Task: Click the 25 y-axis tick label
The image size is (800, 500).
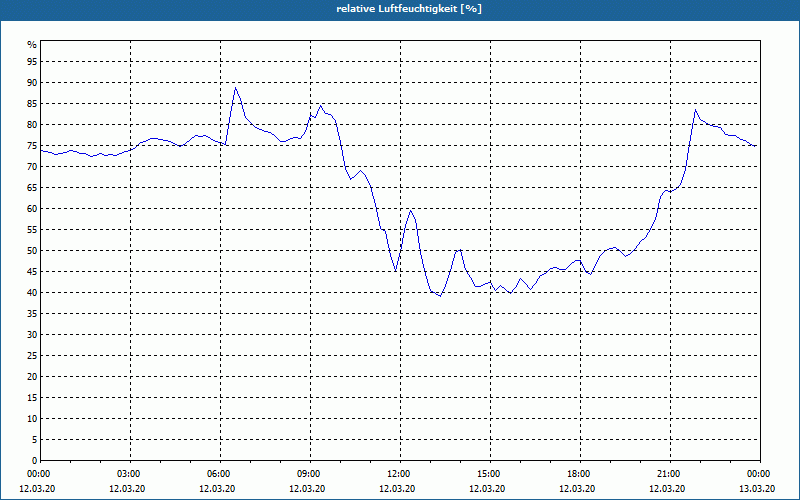Action: 32,356
